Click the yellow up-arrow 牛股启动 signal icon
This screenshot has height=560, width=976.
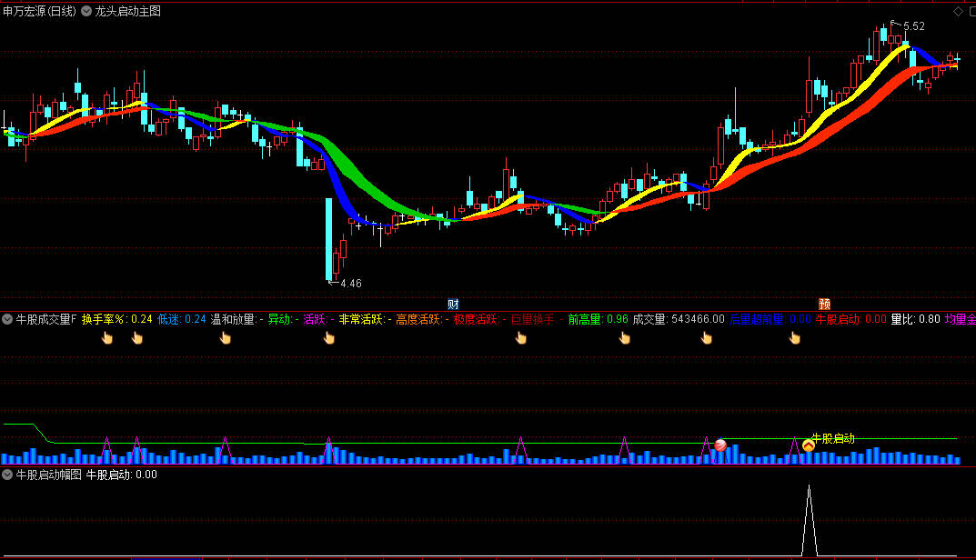click(809, 445)
